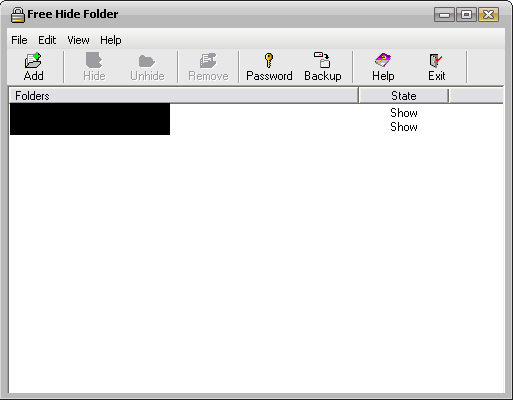
Task: Open the Help menu in menu bar
Action: [111, 40]
